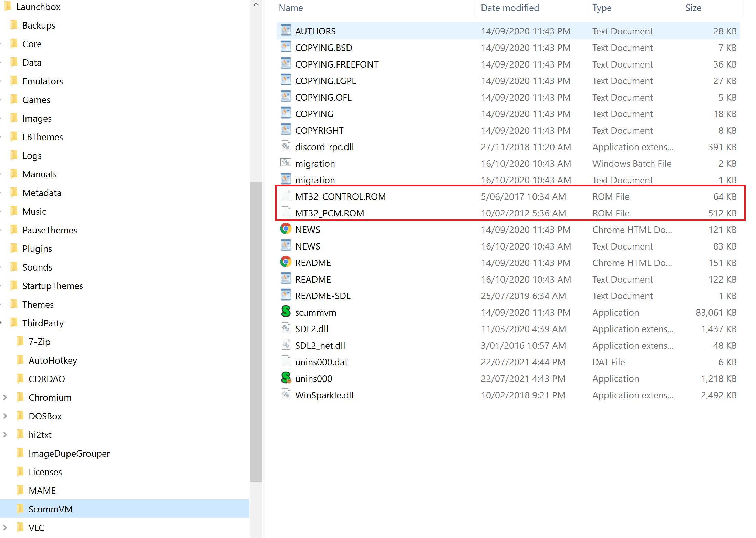Open the PauseThemes folder
Image resolution: width=756 pixels, height=538 pixels.
click(50, 230)
